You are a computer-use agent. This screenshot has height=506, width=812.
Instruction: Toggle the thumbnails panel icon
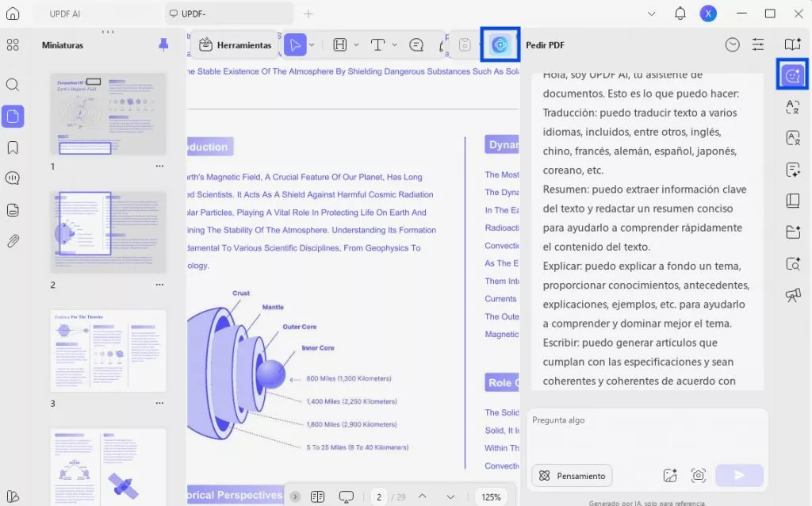[13, 116]
